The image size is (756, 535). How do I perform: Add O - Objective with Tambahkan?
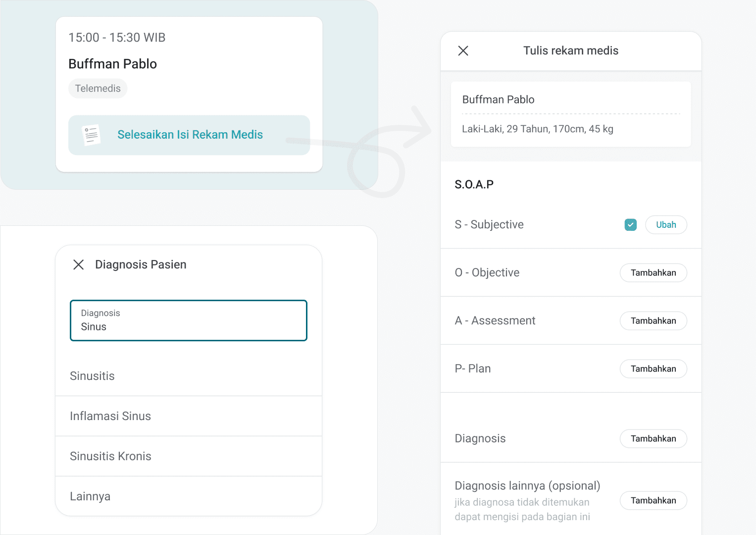coord(653,273)
